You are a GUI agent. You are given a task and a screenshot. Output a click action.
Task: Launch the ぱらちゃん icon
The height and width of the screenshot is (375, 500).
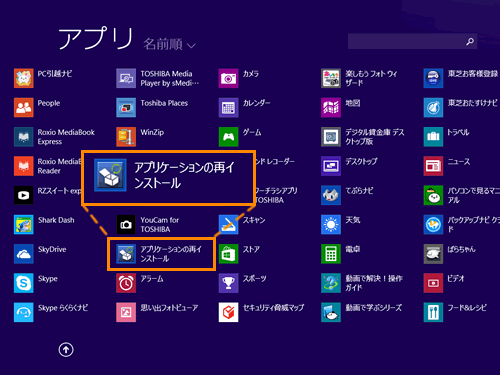[x=433, y=254]
